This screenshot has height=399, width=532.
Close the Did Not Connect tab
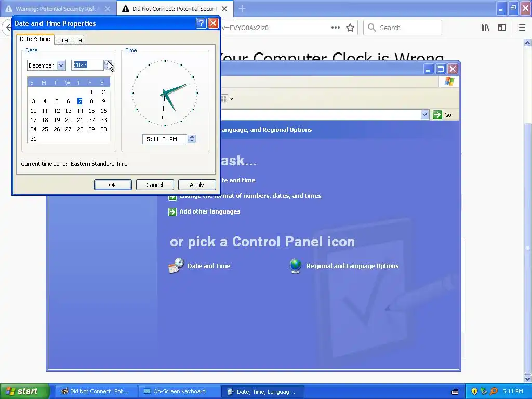click(224, 9)
